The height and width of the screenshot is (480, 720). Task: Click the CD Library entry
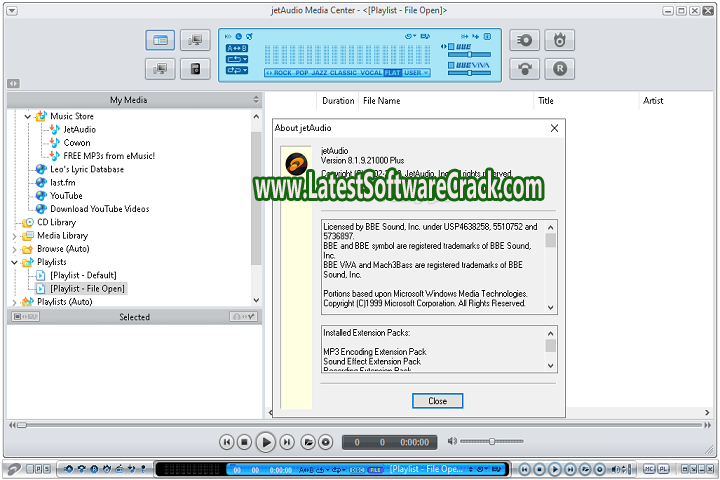tap(57, 222)
